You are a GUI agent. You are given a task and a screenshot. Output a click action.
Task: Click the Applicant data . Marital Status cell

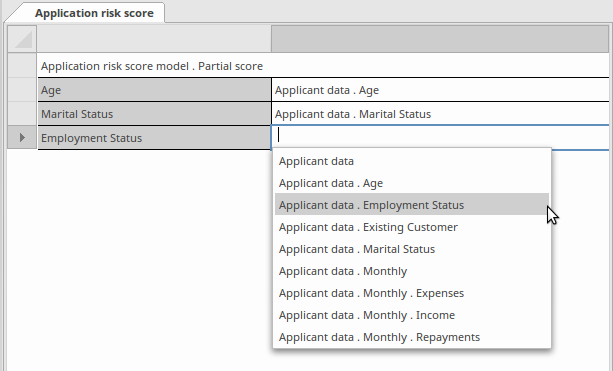point(440,114)
